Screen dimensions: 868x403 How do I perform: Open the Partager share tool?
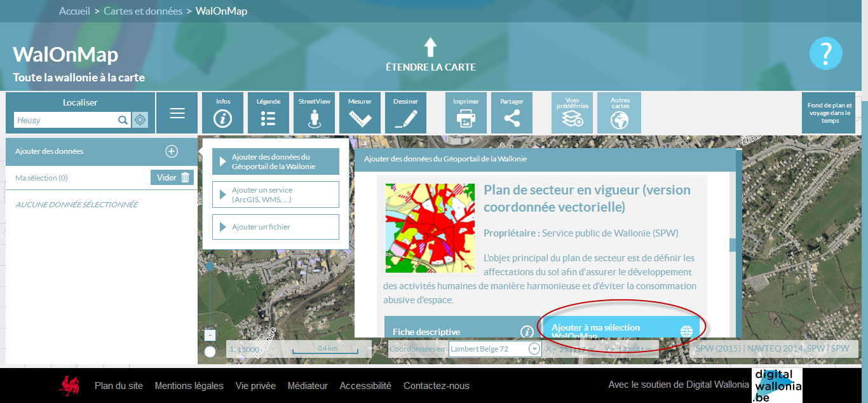click(x=512, y=113)
